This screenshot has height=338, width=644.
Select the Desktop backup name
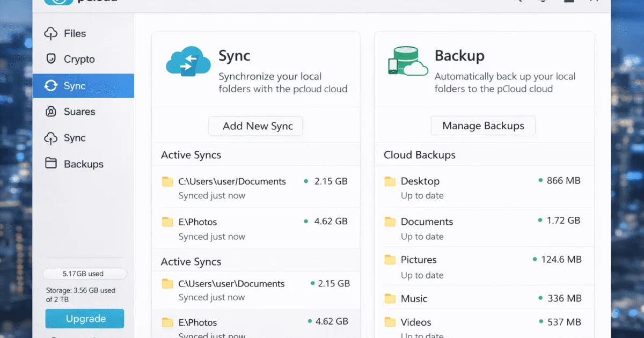tap(420, 181)
